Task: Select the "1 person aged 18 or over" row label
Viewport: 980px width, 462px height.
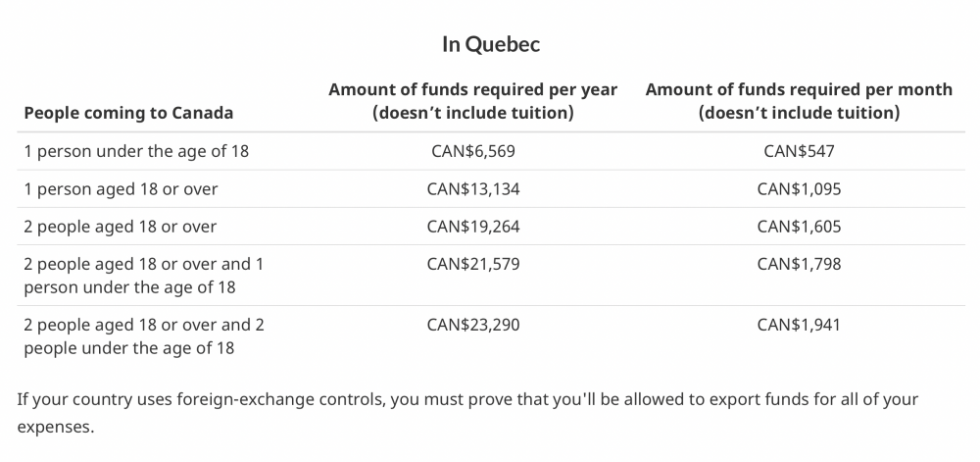Action: tap(121, 188)
